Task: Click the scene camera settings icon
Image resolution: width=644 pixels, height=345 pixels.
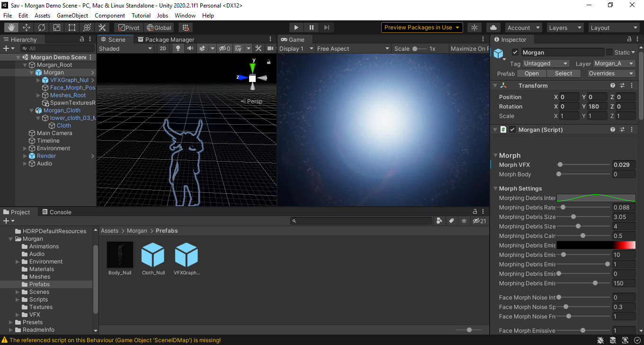Action: pos(271,48)
